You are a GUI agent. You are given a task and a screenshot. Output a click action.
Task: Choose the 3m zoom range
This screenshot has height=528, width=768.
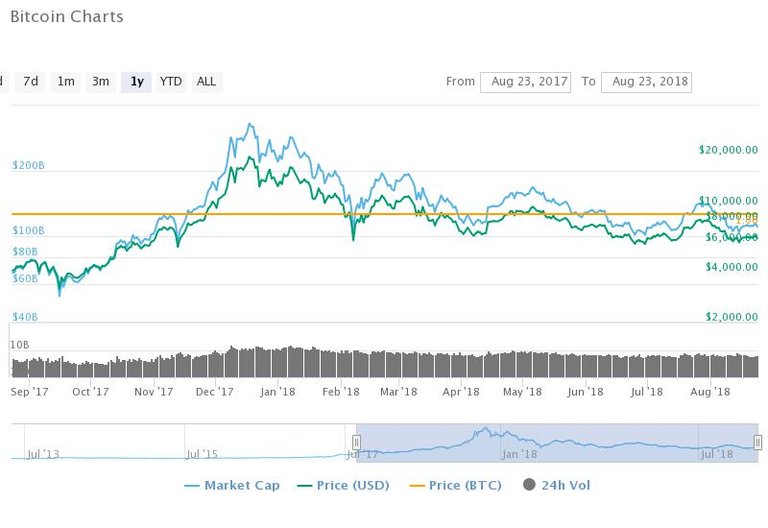click(101, 81)
